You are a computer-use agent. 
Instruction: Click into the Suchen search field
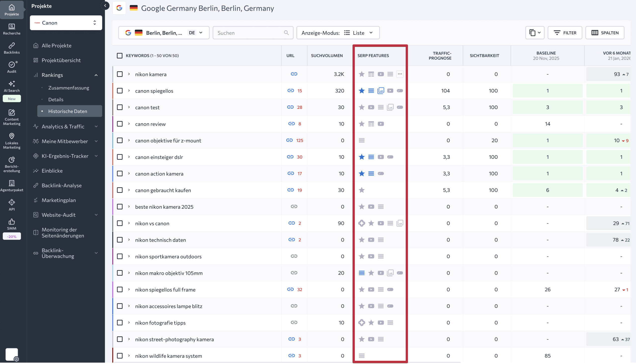click(253, 33)
